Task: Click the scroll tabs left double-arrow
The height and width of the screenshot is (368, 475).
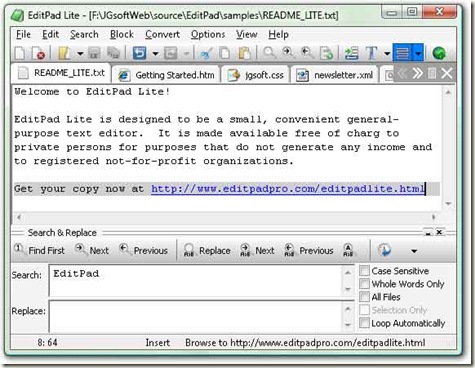Action: pos(403,73)
